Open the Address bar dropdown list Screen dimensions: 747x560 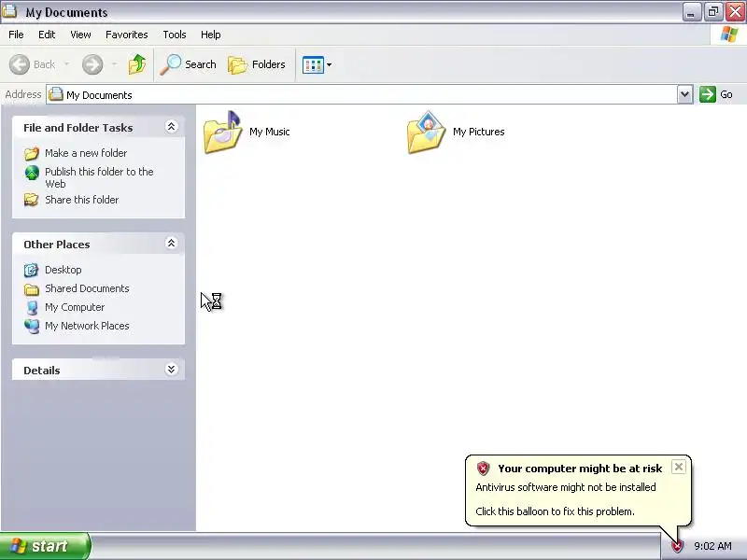[684, 94]
